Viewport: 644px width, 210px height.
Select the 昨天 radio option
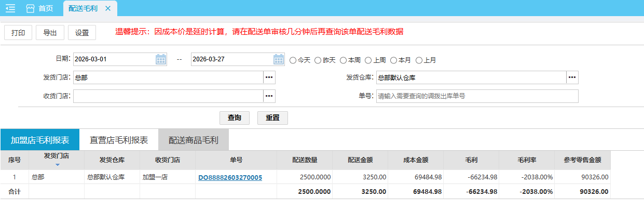pyautogui.click(x=318, y=60)
